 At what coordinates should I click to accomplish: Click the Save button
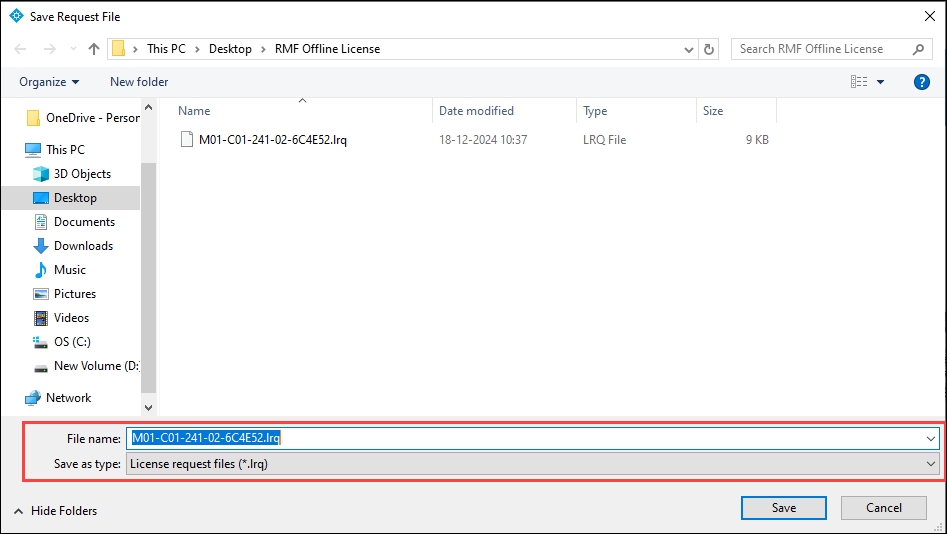(783, 508)
